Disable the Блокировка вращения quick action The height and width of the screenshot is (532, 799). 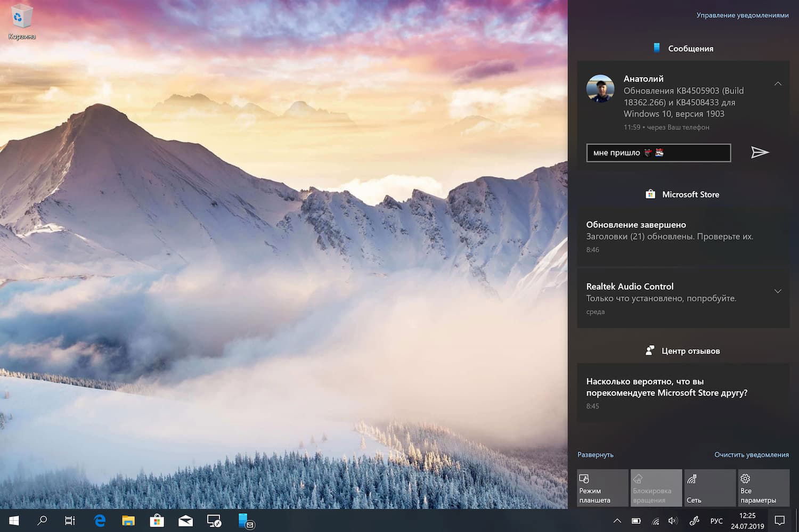click(x=656, y=487)
